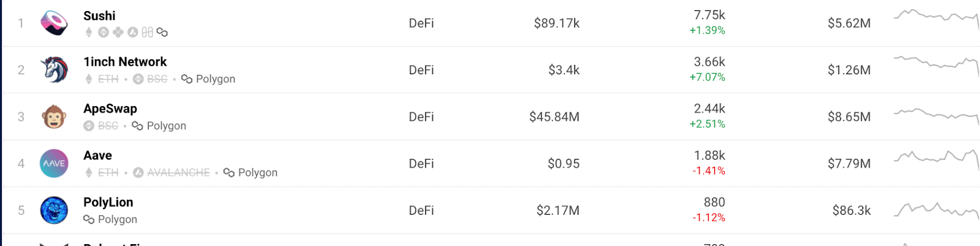The height and width of the screenshot is (246, 980).
Task: Select Avalanche chain icon under Sushi
Action: 133,32
